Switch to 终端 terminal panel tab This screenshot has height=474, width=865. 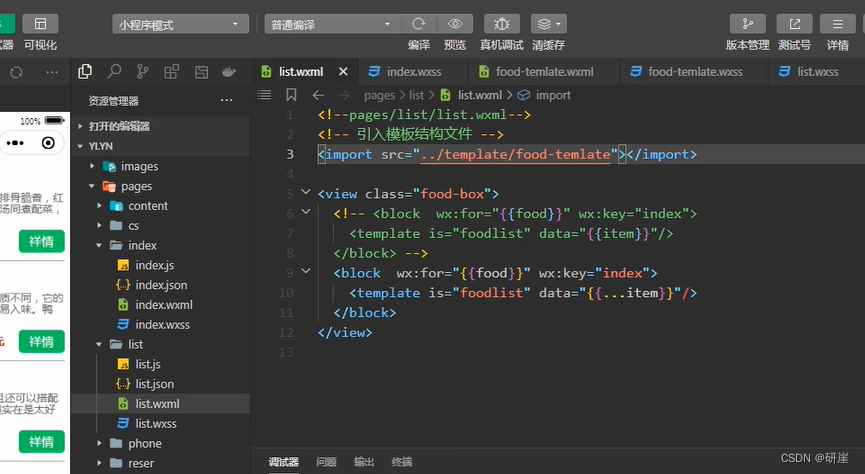point(402,462)
